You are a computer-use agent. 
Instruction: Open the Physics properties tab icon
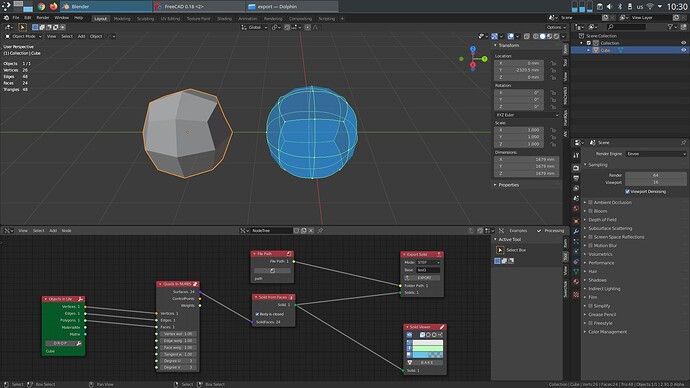click(x=576, y=252)
